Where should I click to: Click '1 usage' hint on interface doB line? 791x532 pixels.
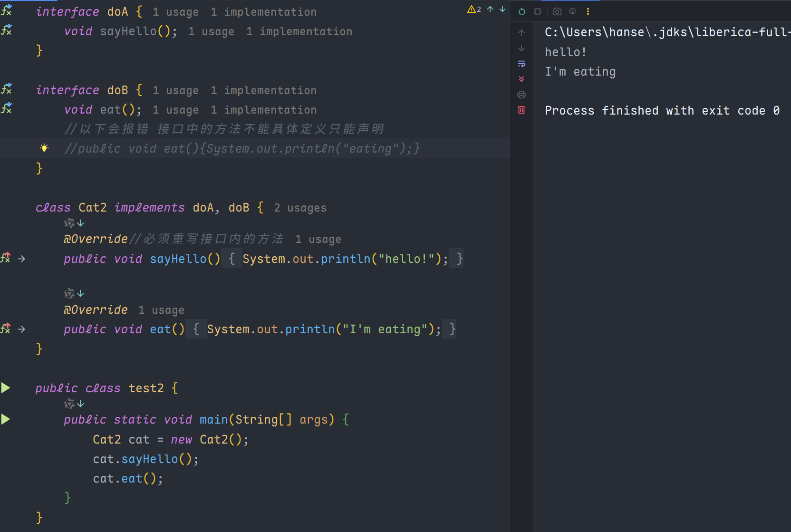click(175, 91)
